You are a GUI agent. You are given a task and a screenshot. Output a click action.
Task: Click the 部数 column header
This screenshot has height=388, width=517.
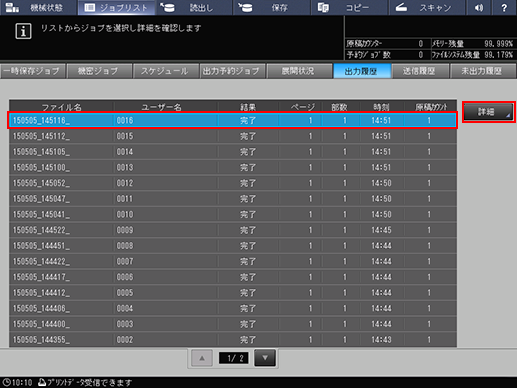click(339, 107)
